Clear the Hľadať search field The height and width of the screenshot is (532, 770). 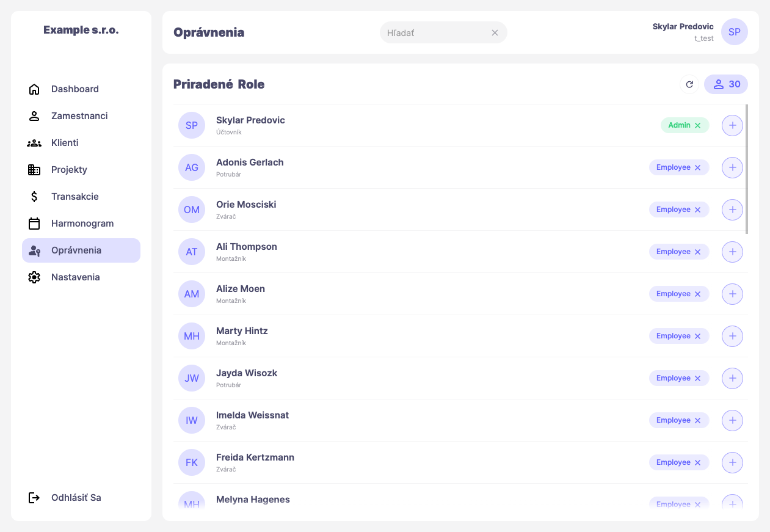click(x=495, y=33)
